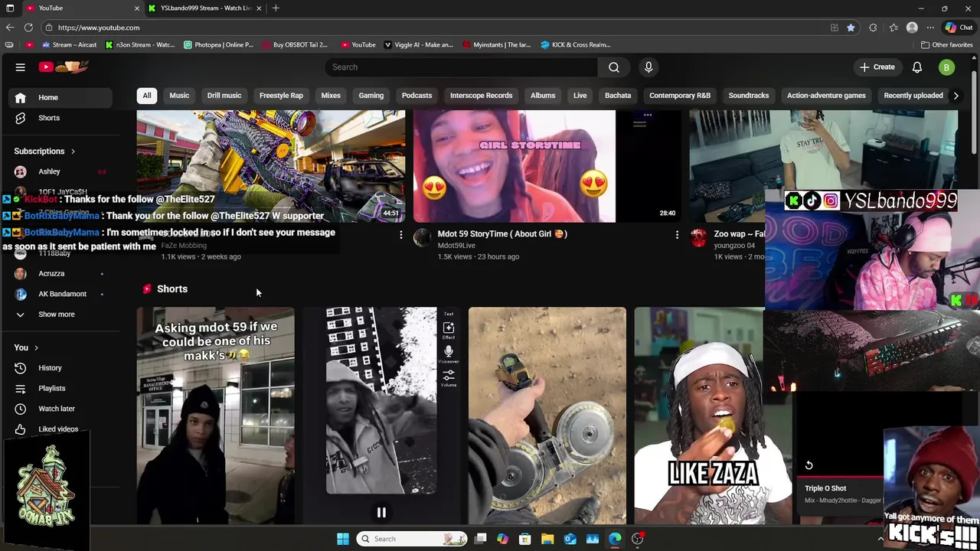
Task: Open Watch later in sidebar
Action: [x=60, y=409]
